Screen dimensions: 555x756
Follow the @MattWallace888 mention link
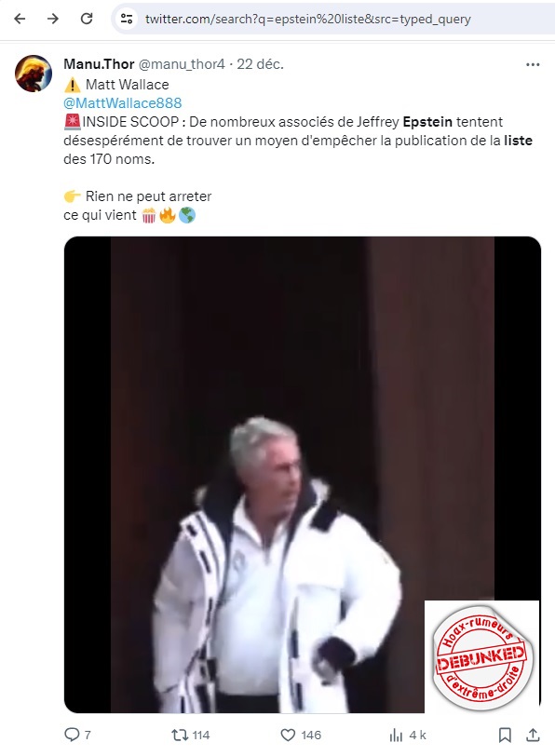coord(123,102)
